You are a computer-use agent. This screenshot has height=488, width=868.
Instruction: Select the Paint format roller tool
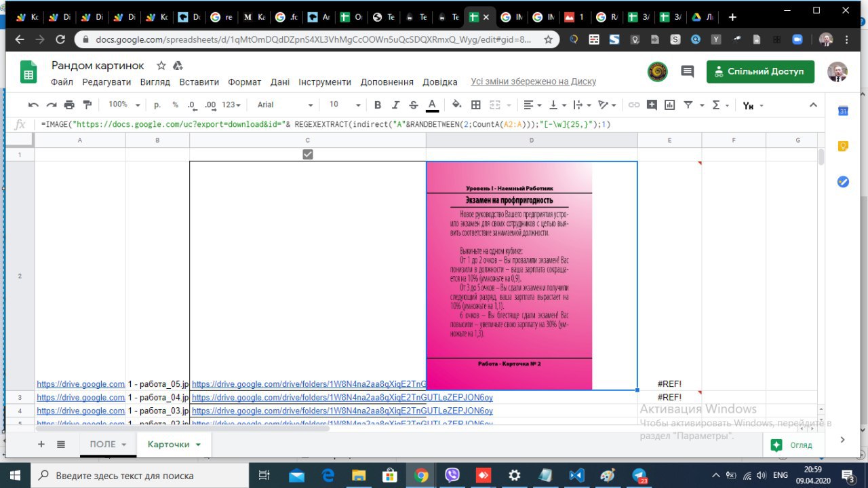[x=87, y=105]
